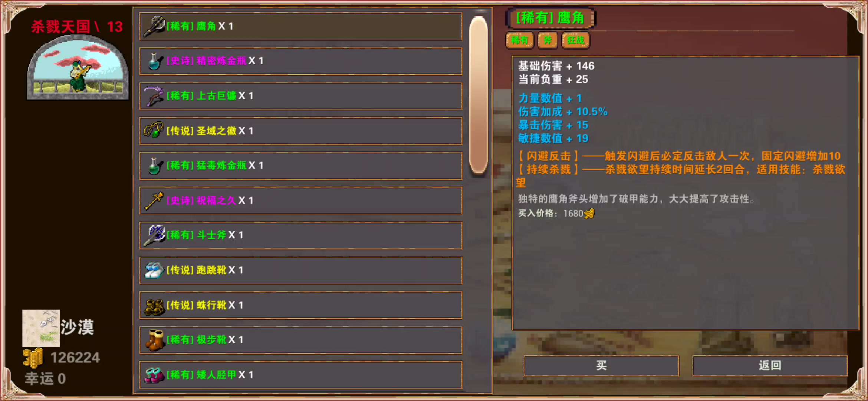Click the character portrait window
The image size is (868, 401).
78,68
